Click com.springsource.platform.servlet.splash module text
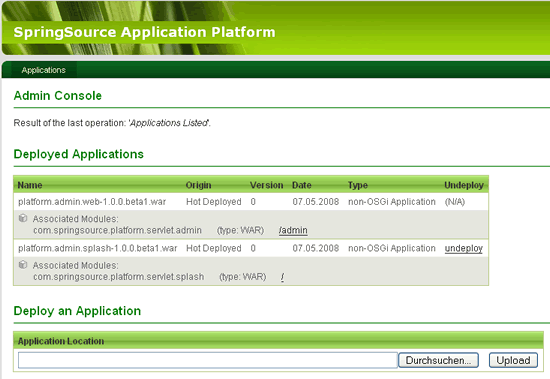Image resolution: width=550 pixels, height=379 pixels. coord(119,277)
